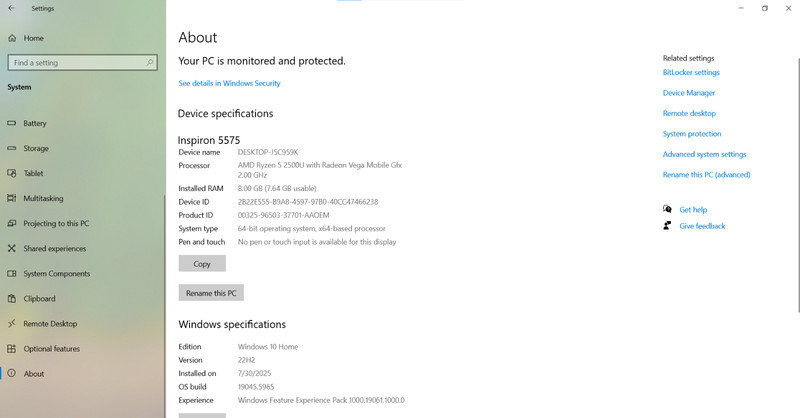
Task: Select the Optional features icon
Action: click(x=12, y=349)
